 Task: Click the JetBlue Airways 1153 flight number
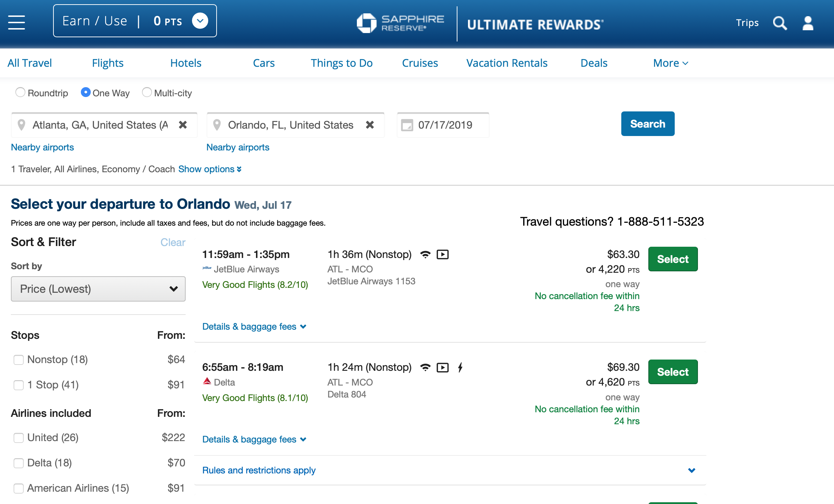coord(371,281)
